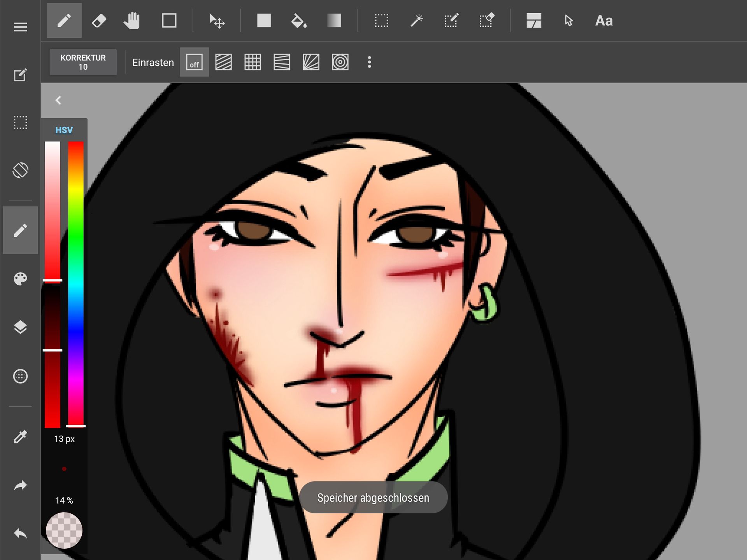Open selection options in left sidebar
The width and height of the screenshot is (747, 560).
[x=20, y=122]
